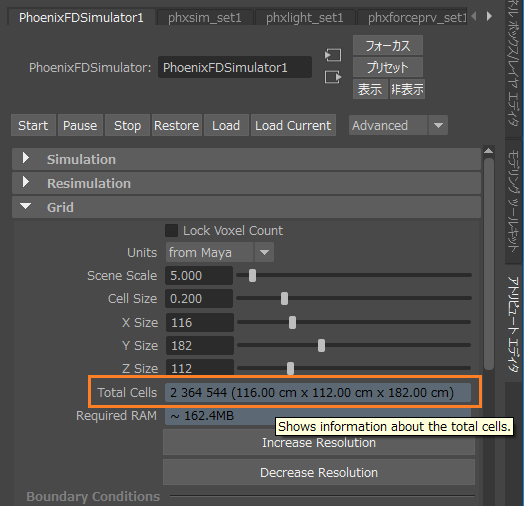Switch to phxsim_set1 tab
Image resolution: width=524 pixels, height=506 pixels.
(205, 17)
